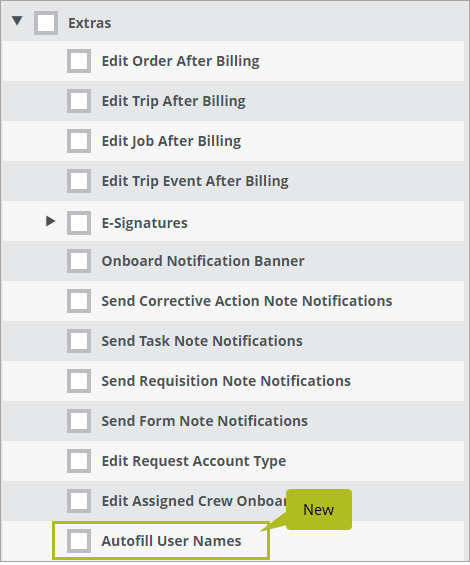This screenshot has height=565, width=470.
Task: Select the Extras label text
Action: [90, 23]
